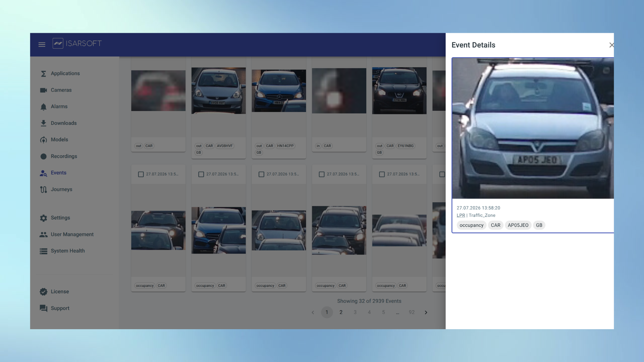Click the Traffic_Zone label in Event Details
This screenshot has width=644, height=362.
click(x=482, y=216)
